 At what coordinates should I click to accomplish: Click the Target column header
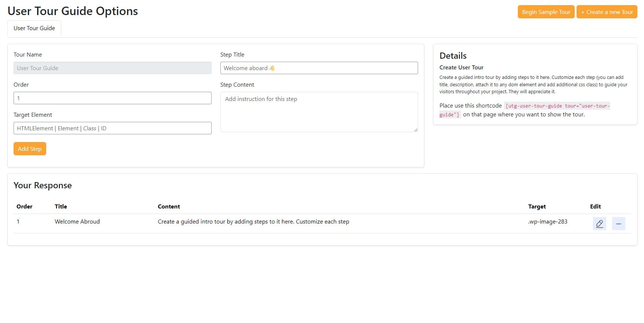[x=537, y=207]
